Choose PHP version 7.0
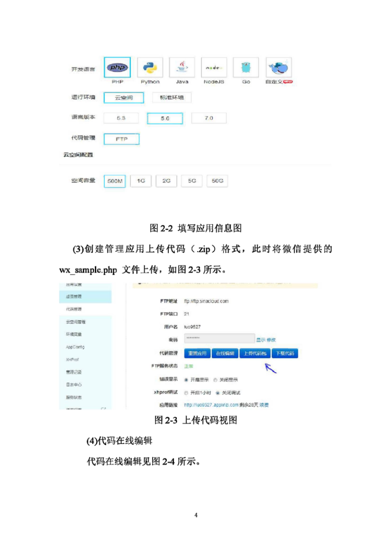This screenshot has width=392, height=555. click(208, 118)
